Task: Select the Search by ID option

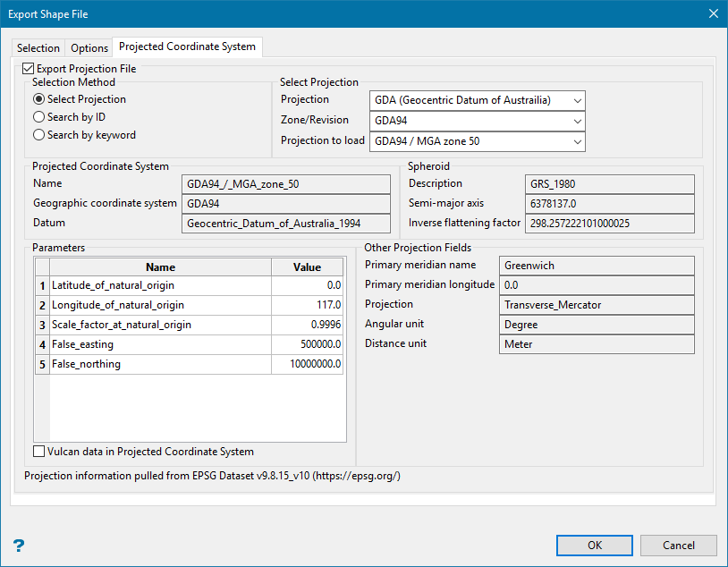Action: [38, 117]
